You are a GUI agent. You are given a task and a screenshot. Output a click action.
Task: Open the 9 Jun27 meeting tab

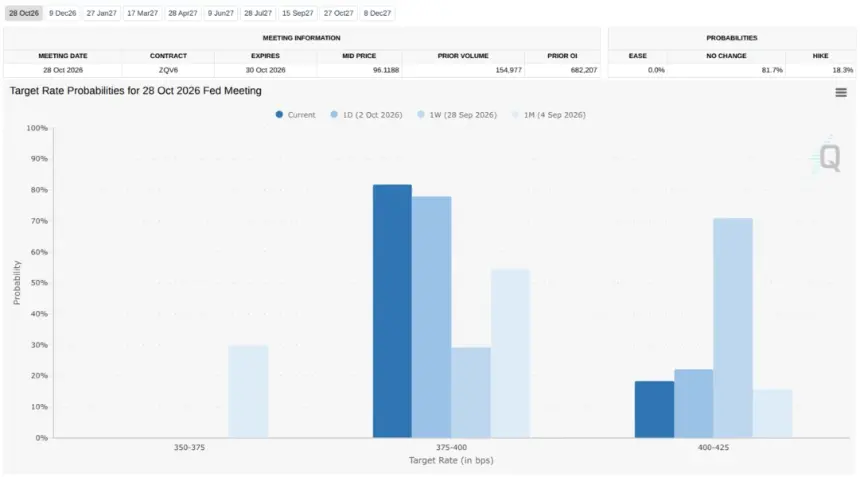pyautogui.click(x=220, y=13)
